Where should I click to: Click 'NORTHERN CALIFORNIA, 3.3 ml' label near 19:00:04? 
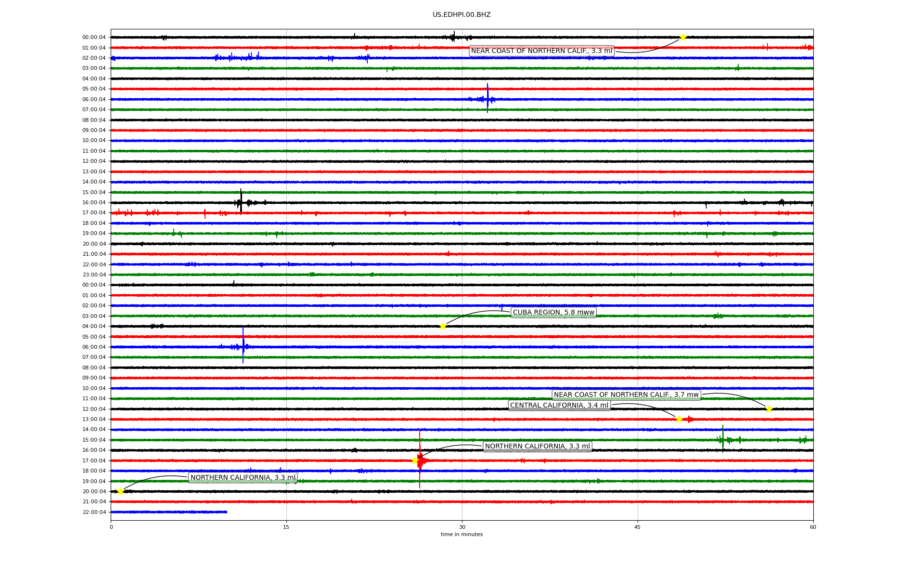coord(243,477)
